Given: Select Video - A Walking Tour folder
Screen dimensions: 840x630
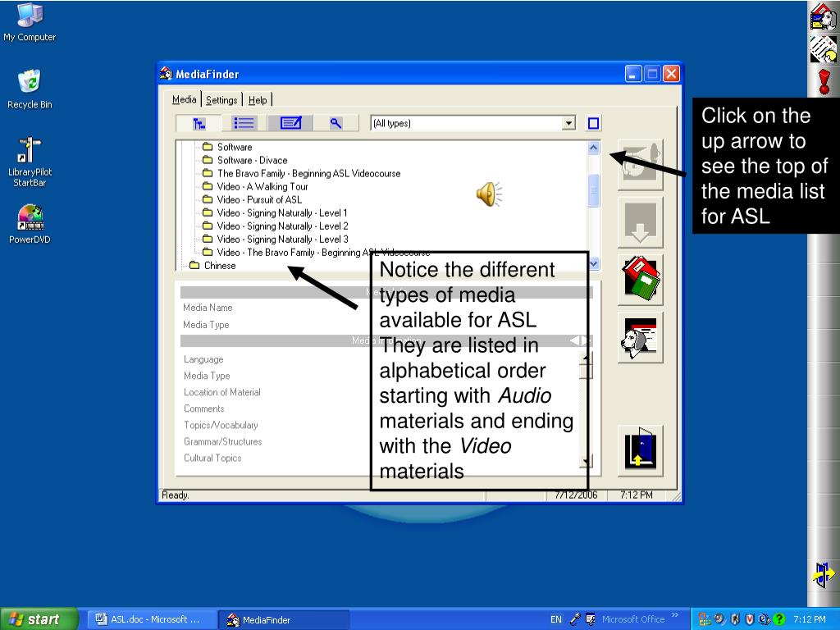Looking at the screenshot, I should click(x=256, y=186).
